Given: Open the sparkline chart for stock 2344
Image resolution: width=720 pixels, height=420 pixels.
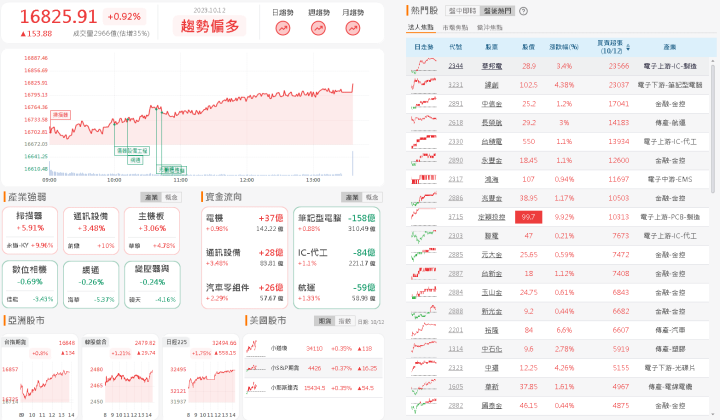Looking at the screenshot, I should tap(424, 66).
